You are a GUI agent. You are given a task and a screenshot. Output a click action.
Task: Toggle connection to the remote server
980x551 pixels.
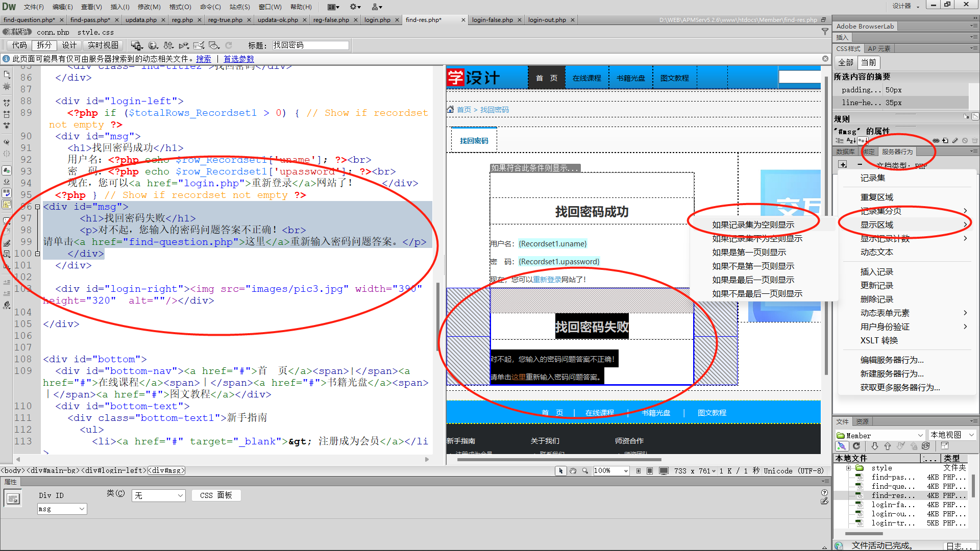coord(842,445)
